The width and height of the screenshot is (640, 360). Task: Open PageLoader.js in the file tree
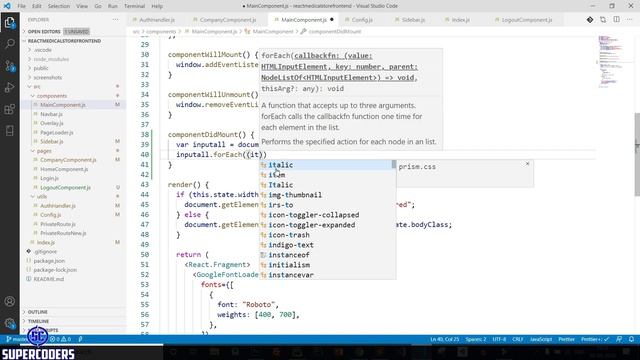(x=56, y=133)
